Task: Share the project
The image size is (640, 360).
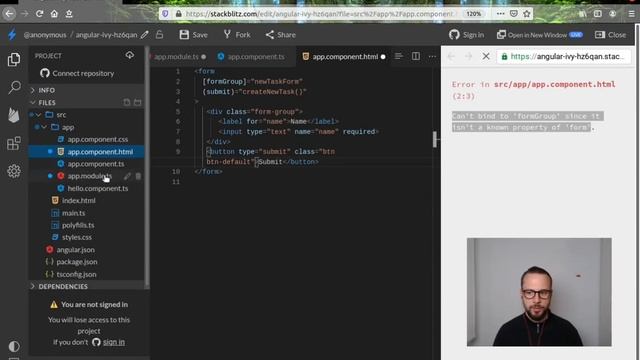Action: coord(280,35)
